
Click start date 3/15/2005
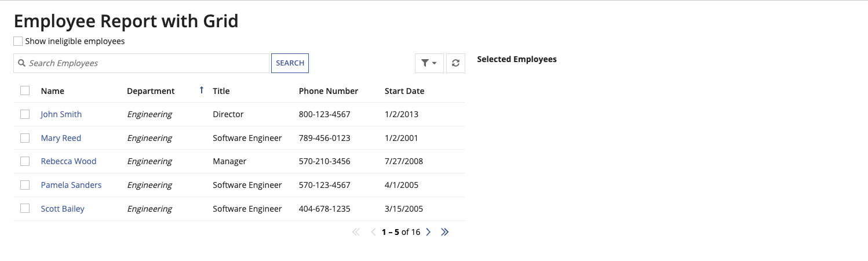pos(404,209)
